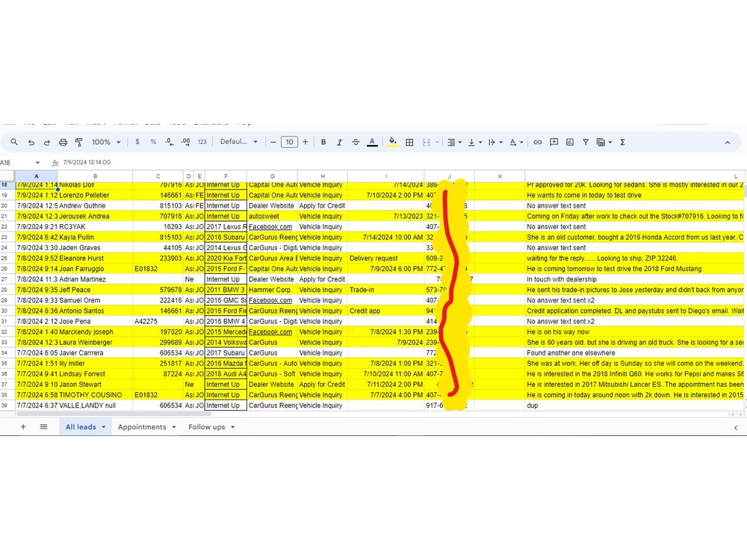
Task: Open the Follow ups tab options arrow
Action: coord(232,426)
